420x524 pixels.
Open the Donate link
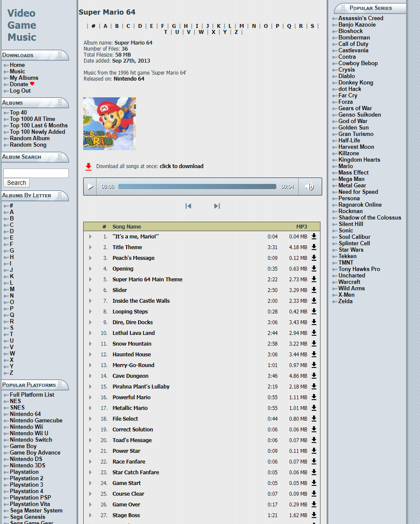coord(19,84)
